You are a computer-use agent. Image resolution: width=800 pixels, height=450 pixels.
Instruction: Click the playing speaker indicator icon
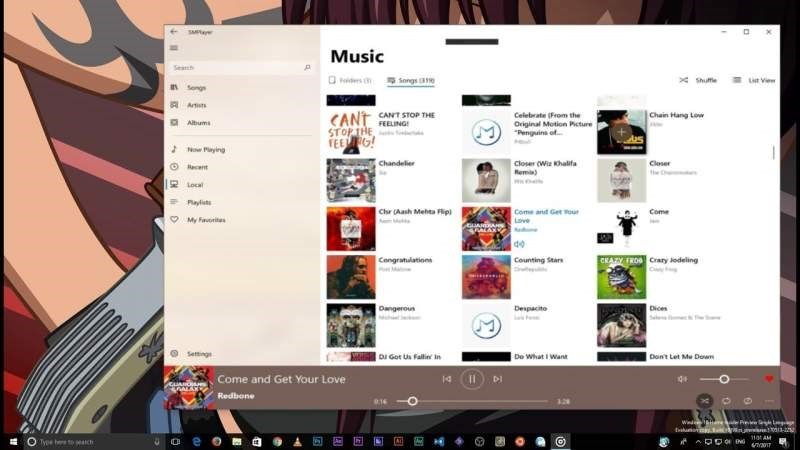coord(519,244)
